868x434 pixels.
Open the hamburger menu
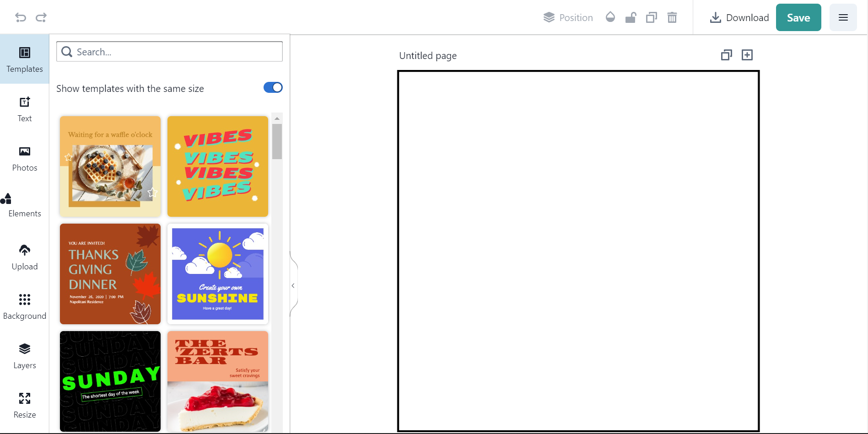tap(843, 17)
